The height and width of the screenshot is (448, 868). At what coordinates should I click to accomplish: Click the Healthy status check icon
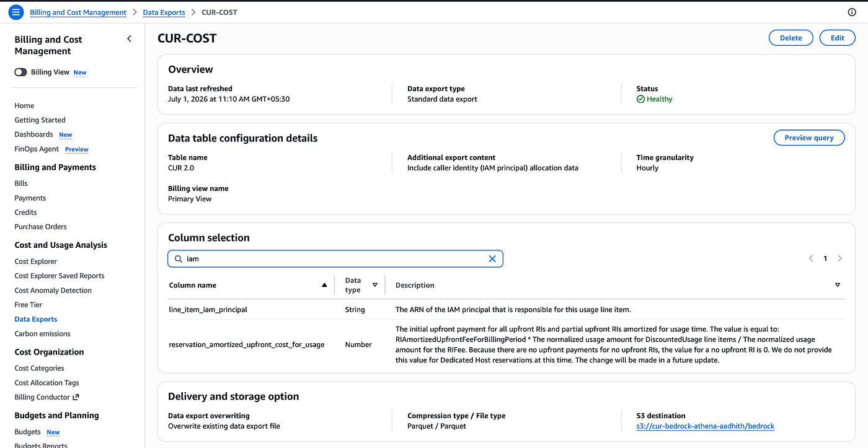(x=640, y=99)
